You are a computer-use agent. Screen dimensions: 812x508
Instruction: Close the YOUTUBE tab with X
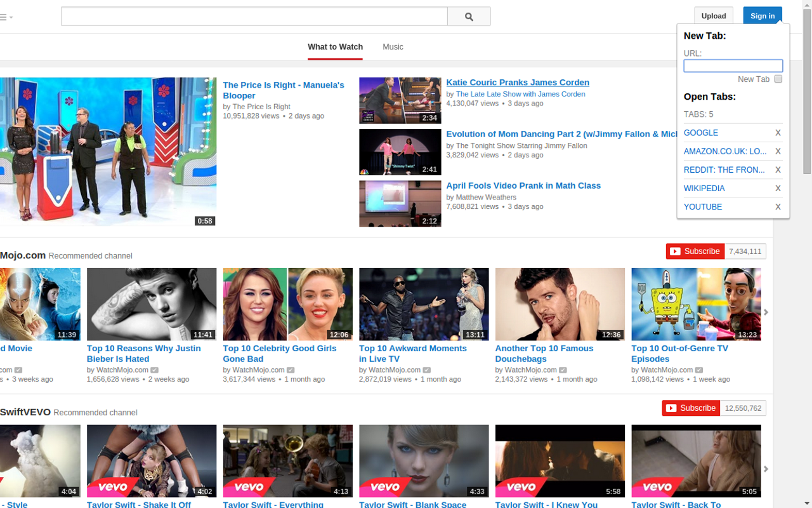pos(778,206)
